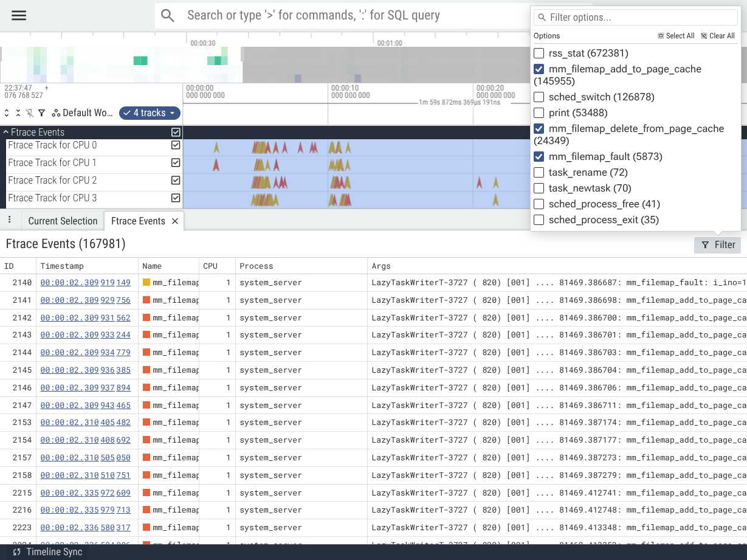Screen dimensions: 747x560
Task: Click system_server in row 2157
Action: (270, 458)
